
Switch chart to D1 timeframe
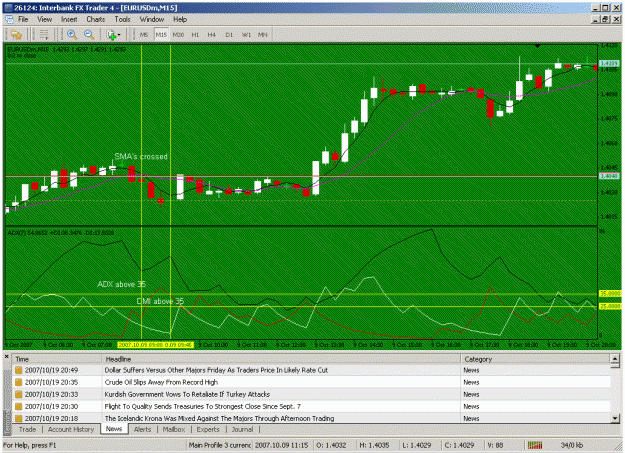point(229,35)
